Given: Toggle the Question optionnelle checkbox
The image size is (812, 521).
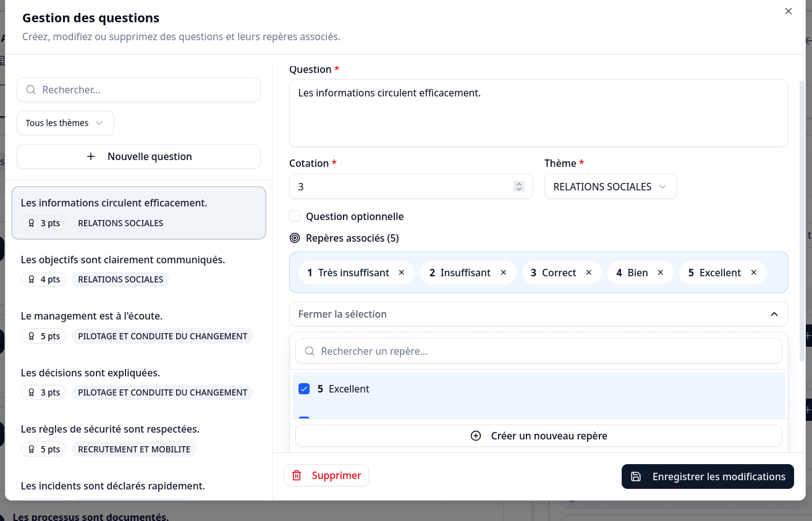Looking at the screenshot, I should click(295, 216).
